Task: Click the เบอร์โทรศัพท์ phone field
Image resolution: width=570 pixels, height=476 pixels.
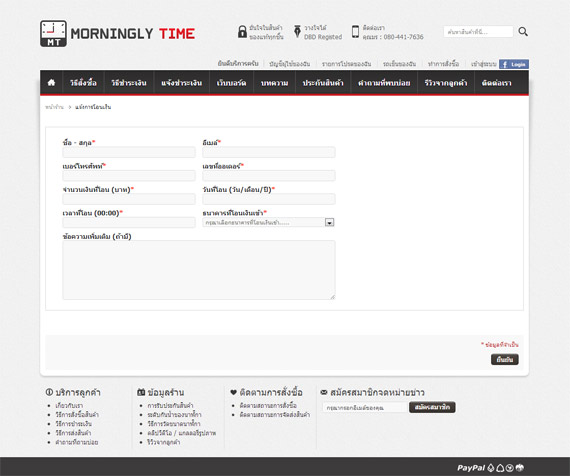Action: [x=129, y=176]
